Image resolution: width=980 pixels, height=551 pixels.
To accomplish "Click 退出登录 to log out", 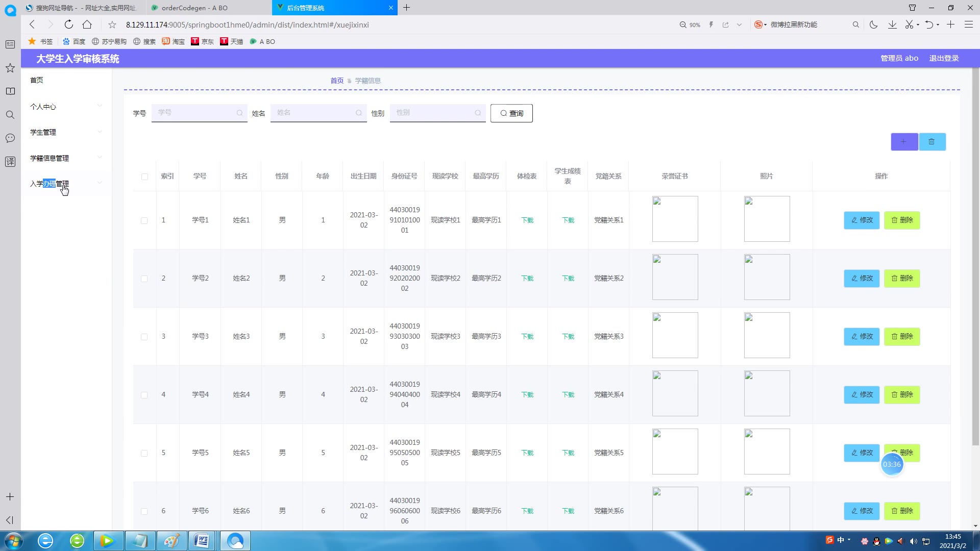I will click(x=944, y=58).
